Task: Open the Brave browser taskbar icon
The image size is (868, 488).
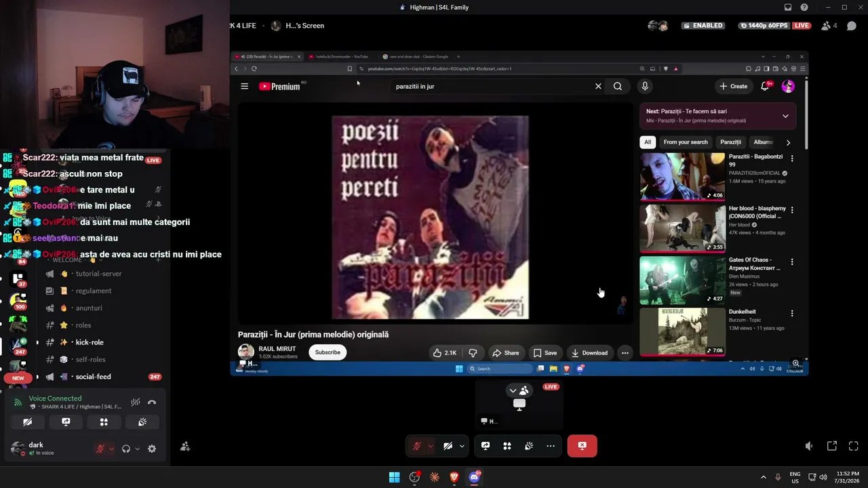Action: [x=454, y=477]
